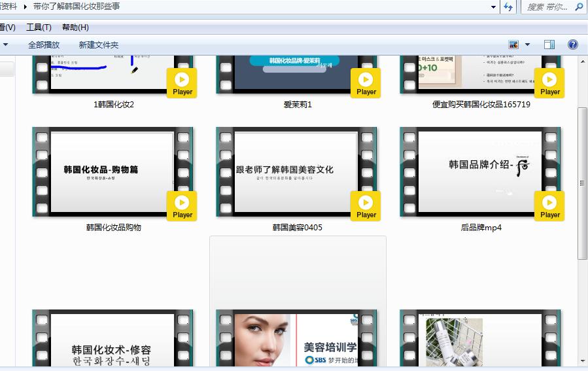Click the file name 后品牌mp4
The width and height of the screenshot is (588, 371).
tap(481, 227)
